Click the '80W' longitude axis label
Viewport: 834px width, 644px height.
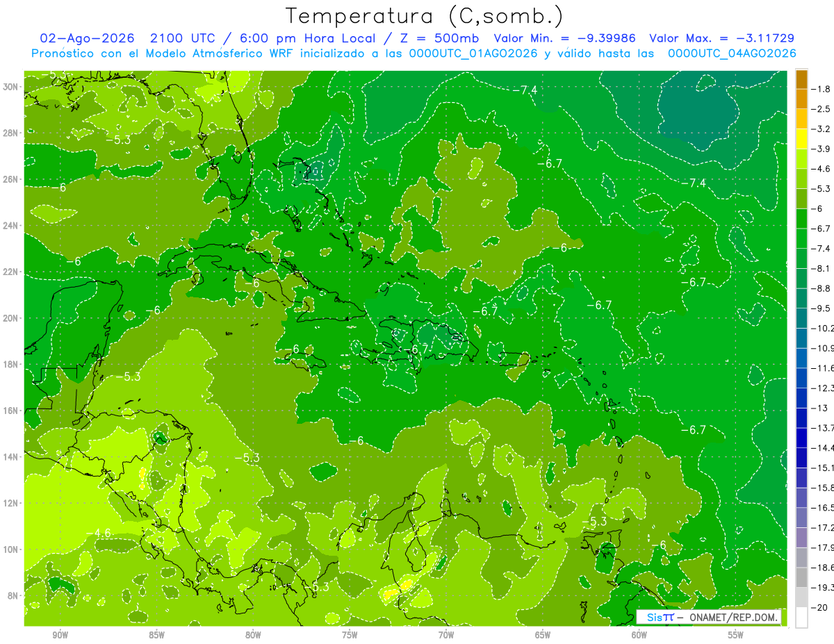pos(253,635)
